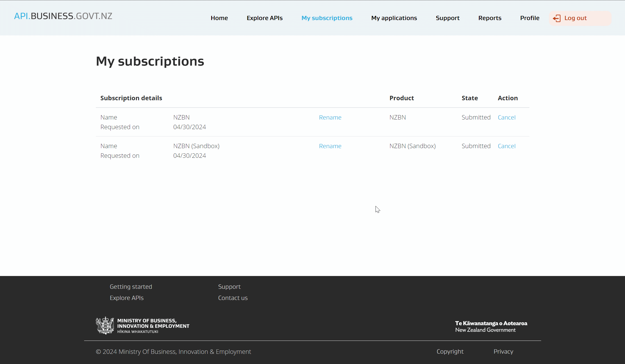This screenshot has height=364, width=625.
Task: Click Submitted state in the NZBN (Sandbox) row
Action: point(476,146)
